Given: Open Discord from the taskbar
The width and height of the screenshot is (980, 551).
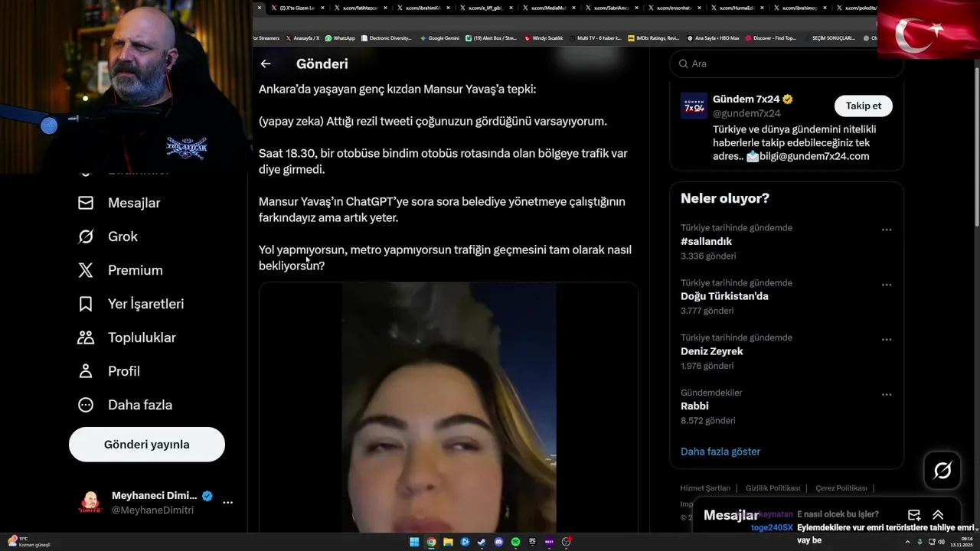Looking at the screenshot, I should coord(498,542).
